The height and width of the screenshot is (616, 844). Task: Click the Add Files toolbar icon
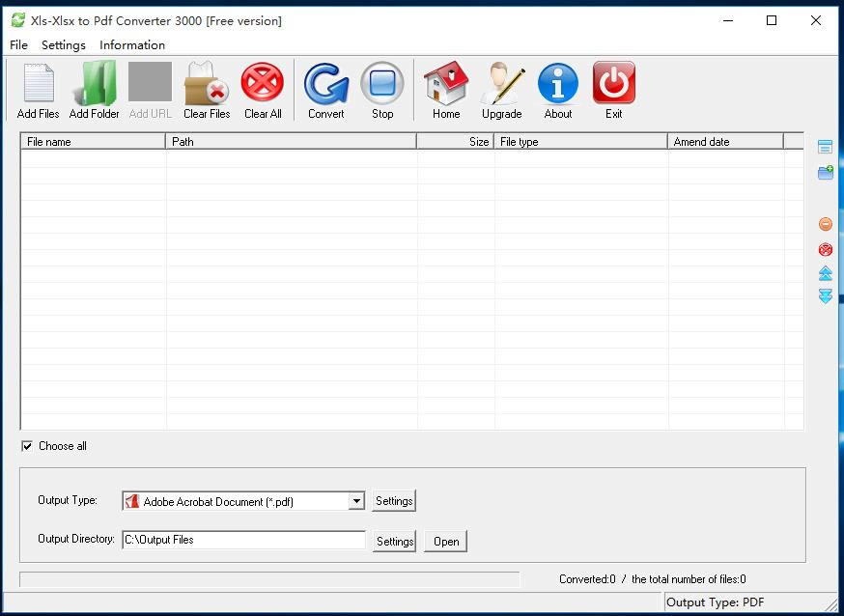coord(39,82)
